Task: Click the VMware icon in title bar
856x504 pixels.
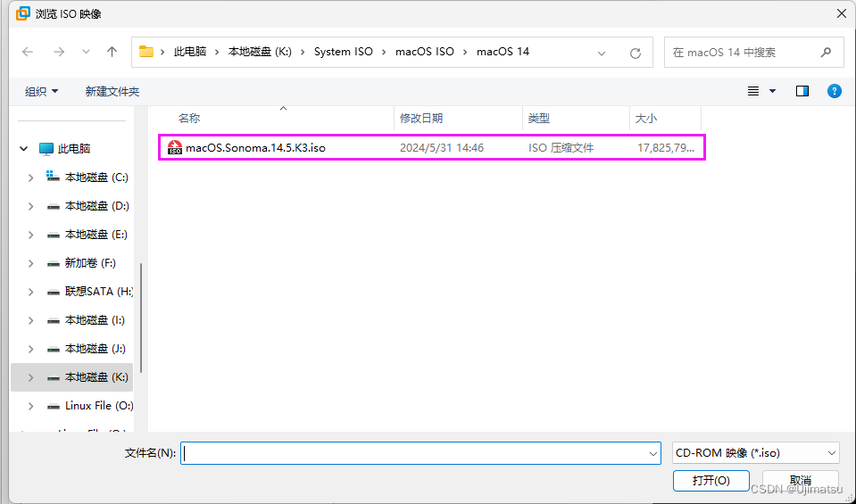Action: point(22,13)
